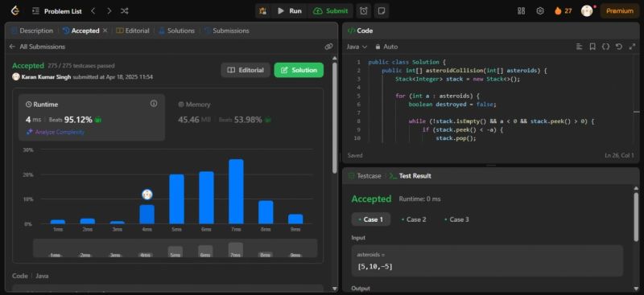Screen dimensions: 644x295
Task: Click the green Solution button
Action: tap(299, 70)
